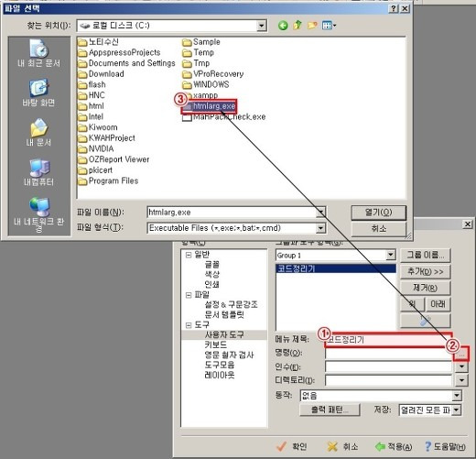The width and height of the screenshot is (476, 459).
Task: Collapse the 도구 tree node
Action: [x=189, y=325]
